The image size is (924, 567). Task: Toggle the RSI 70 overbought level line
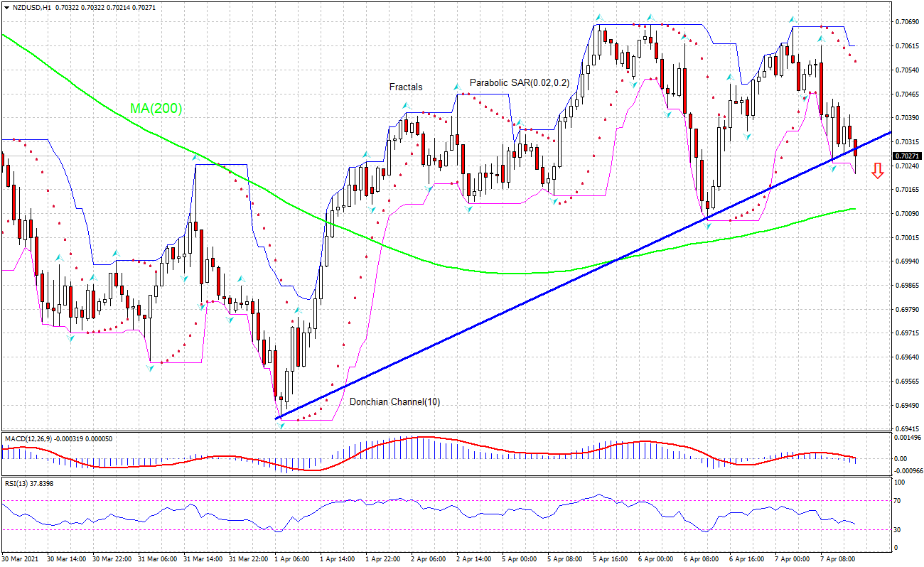(x=426, y=500)
